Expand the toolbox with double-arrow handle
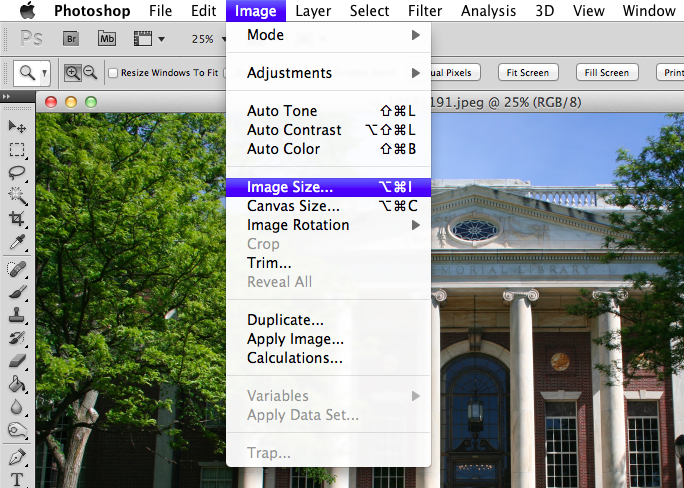Screen dimensions: 684x488 tap(8, 96)
